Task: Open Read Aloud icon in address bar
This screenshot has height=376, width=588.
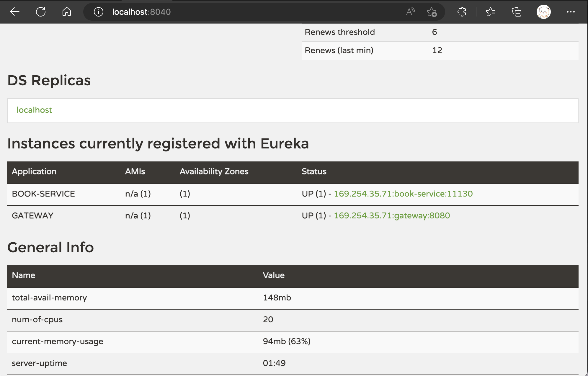Action: [410, 12]
